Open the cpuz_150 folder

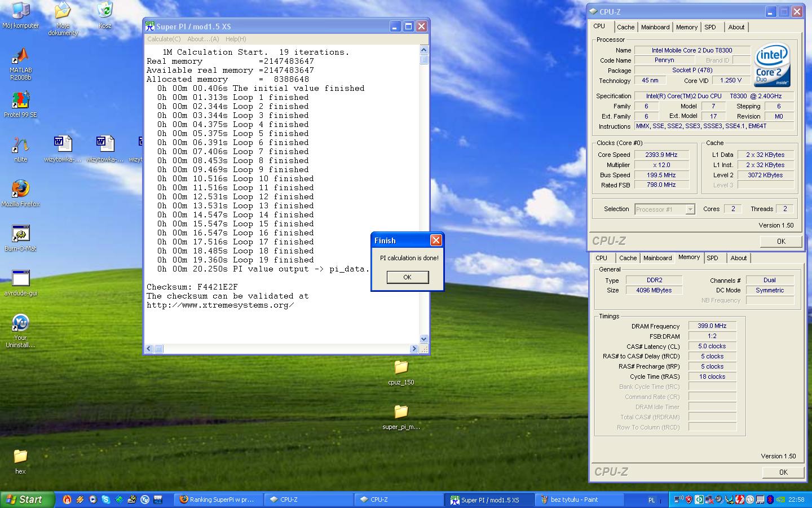[401, 368]
